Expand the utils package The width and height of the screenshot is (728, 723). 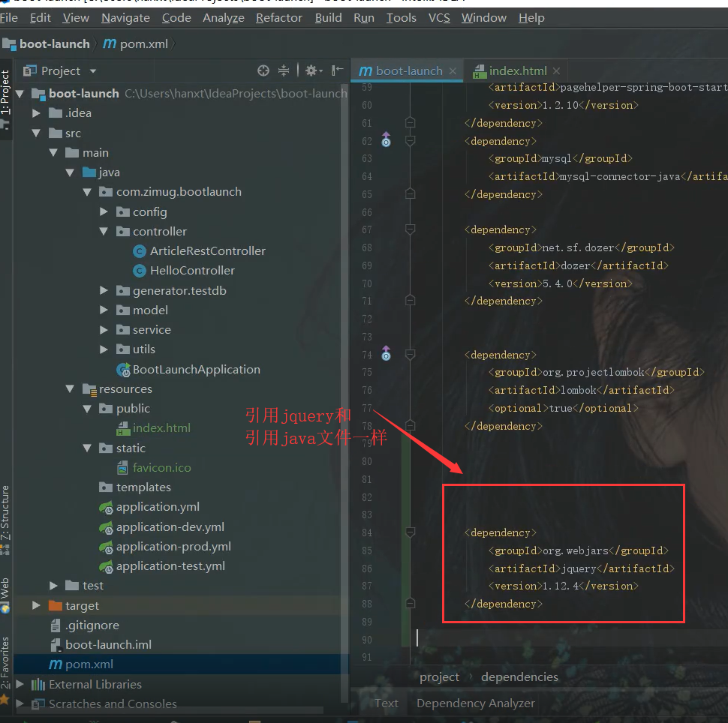pos(104,349)
